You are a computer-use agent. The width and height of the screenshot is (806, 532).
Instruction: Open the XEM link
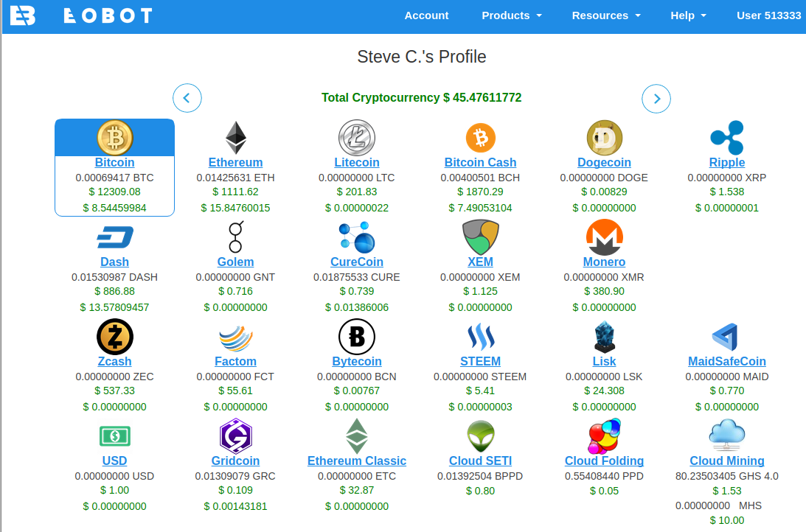(480, 262)
